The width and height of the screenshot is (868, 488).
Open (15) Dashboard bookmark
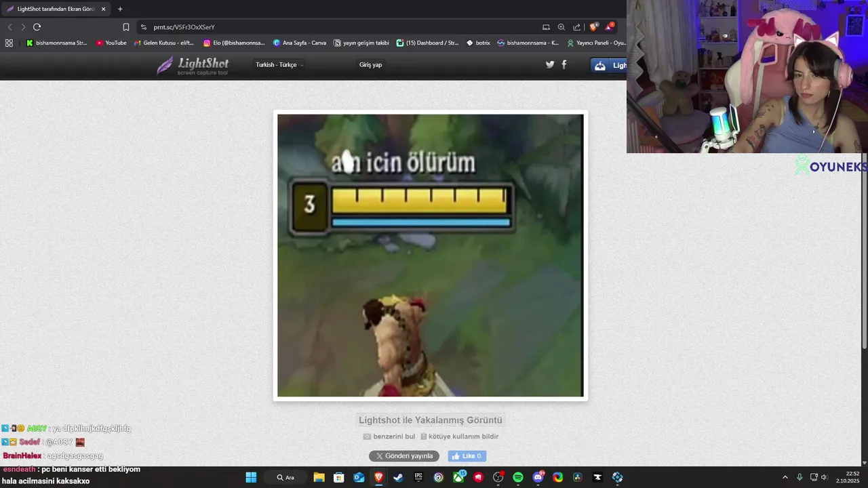[x=428, y=43]
